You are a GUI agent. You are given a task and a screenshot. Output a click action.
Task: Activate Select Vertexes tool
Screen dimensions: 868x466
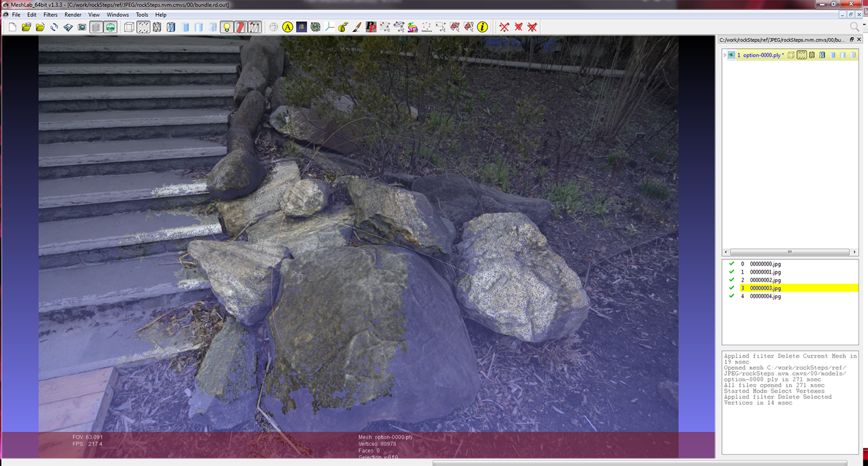(441, 27)
